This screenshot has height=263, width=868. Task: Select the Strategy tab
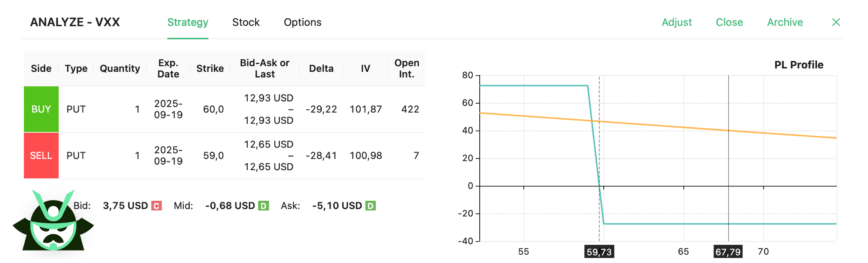click(x=188, y=22)
